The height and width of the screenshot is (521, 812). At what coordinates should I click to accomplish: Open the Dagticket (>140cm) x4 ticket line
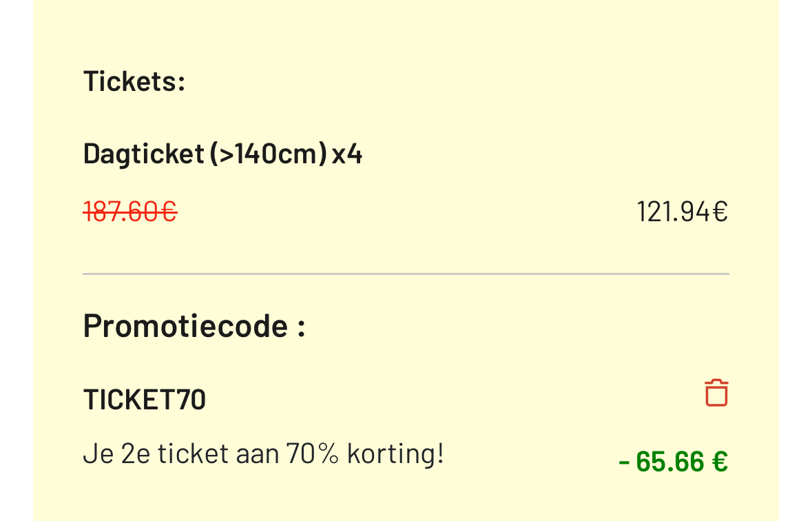pos(222,153)
